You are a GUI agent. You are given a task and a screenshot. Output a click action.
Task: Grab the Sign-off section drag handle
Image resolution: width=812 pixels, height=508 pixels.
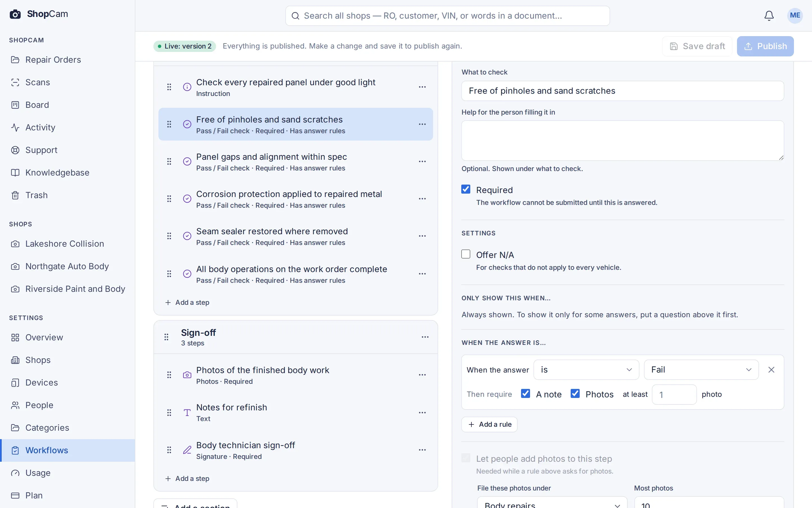coord(166,337)
